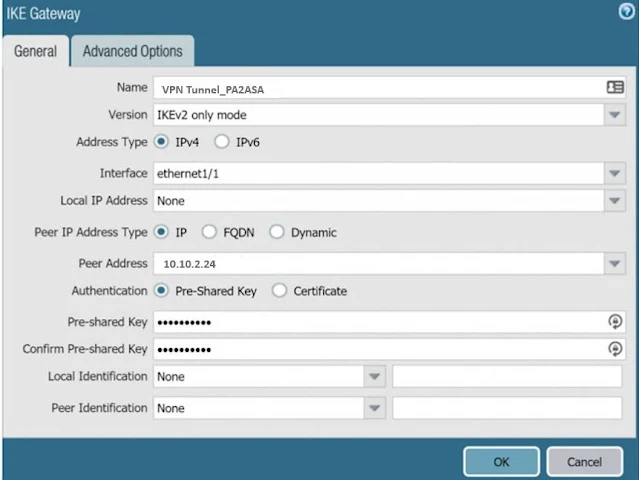
Task: Click the card icon in Name field
Action: point(615,88)
